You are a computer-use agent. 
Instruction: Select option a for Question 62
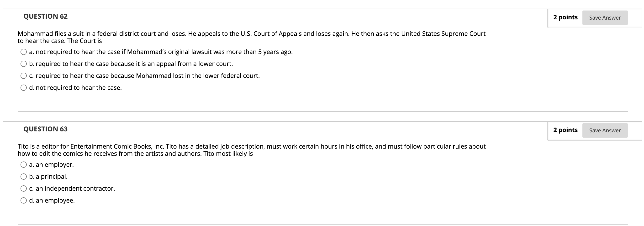pos(23,52)
